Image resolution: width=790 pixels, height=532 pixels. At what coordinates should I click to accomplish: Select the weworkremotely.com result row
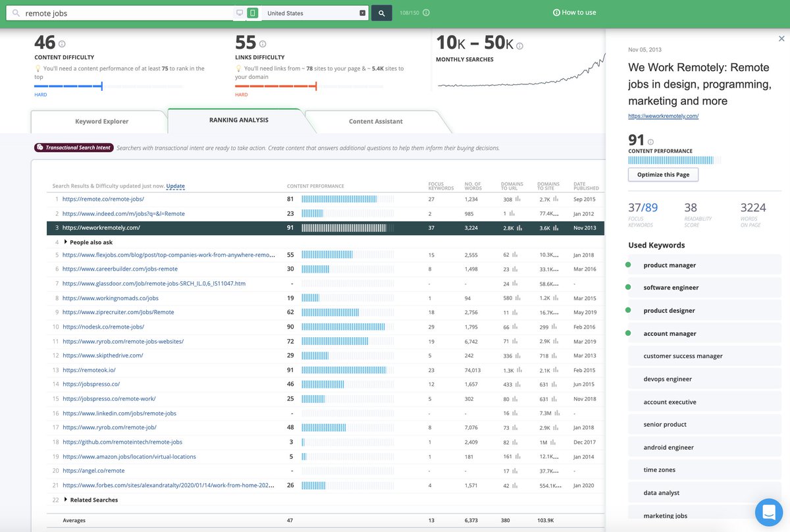click(325, 228)
